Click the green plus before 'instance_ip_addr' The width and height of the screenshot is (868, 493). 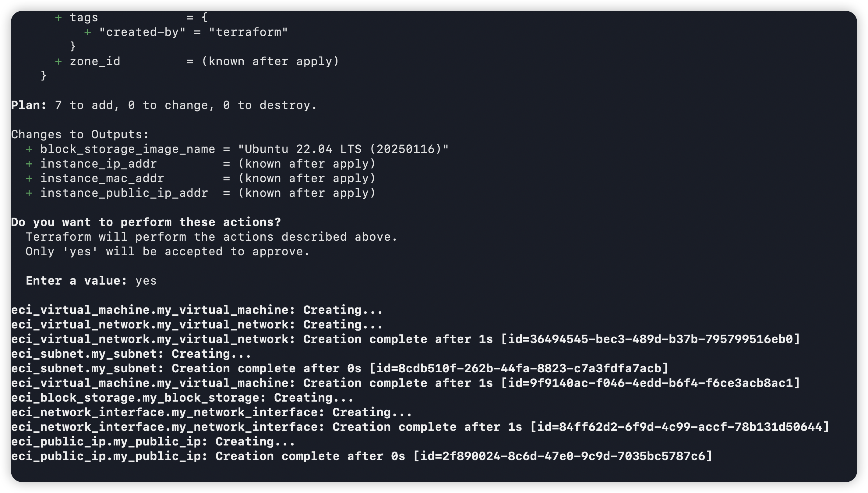(29, 164)
